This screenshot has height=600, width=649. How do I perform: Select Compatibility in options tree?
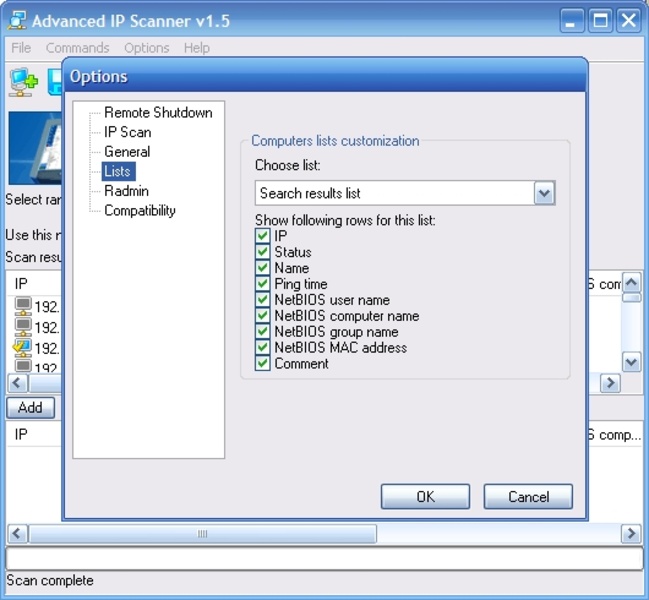pyautogui.click(x=140, y=211)
